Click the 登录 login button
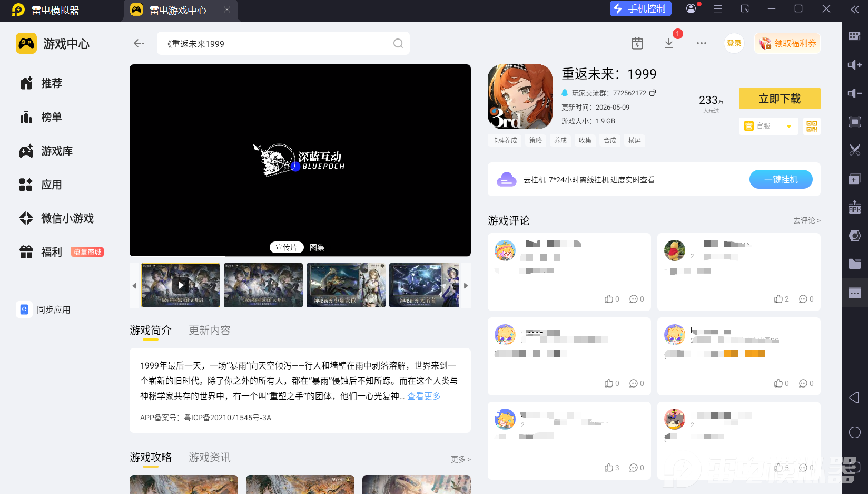Viewport: 868px width, 494px height. (734, 43)
